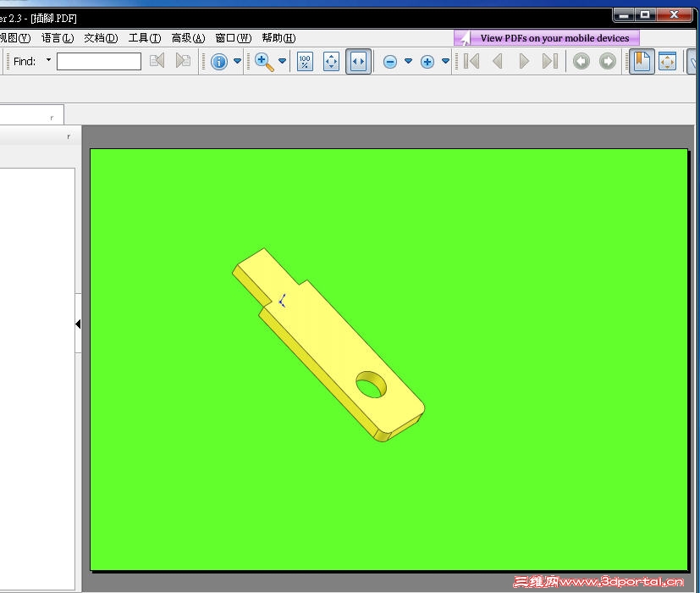Go to the previous page

498,61
